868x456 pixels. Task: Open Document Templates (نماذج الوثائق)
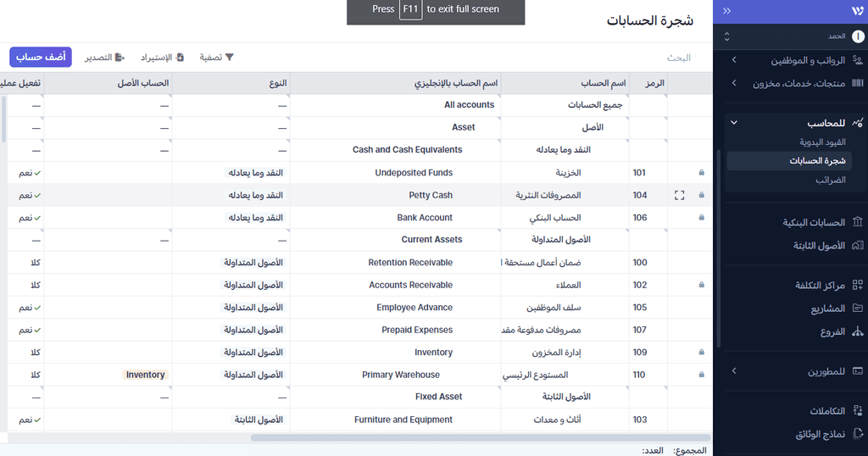820,435
